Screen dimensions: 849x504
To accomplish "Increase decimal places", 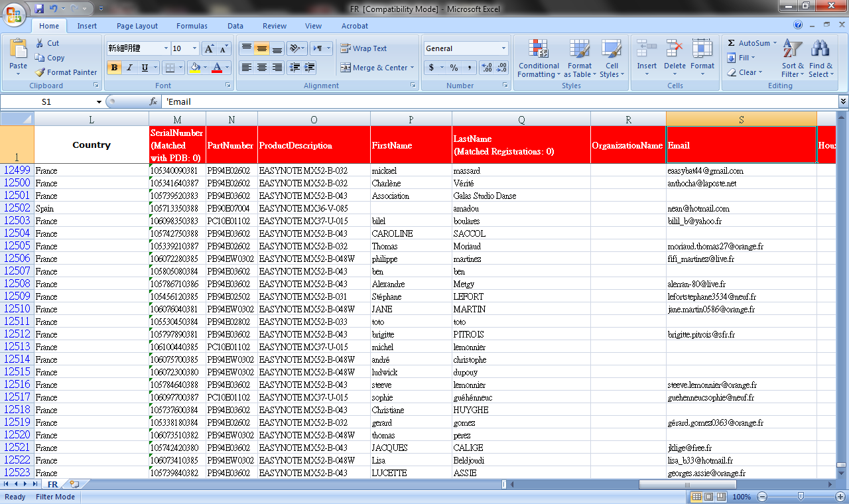I will (x=487, y=68).
